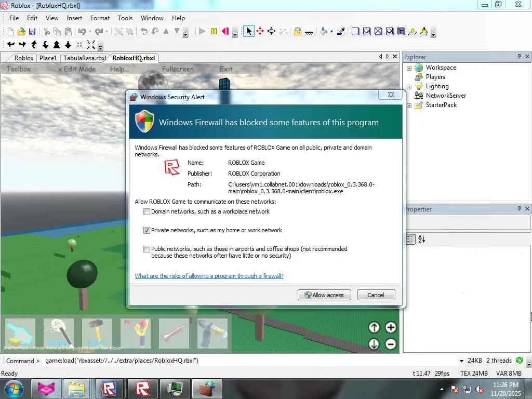Click the rotate-left curved arrow icon
Viewport: 532px width, 399px height.
[x=144, y=32]
